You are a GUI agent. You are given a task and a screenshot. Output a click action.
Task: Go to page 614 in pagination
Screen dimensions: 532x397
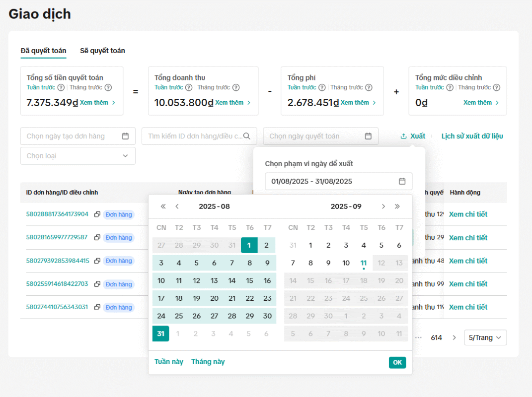point(436,337)
